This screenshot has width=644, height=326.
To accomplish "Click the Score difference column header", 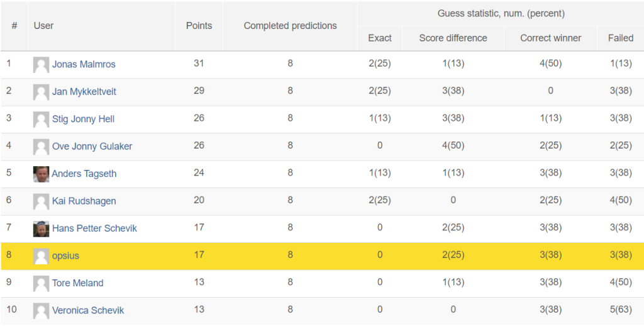I will click(453, 38).
